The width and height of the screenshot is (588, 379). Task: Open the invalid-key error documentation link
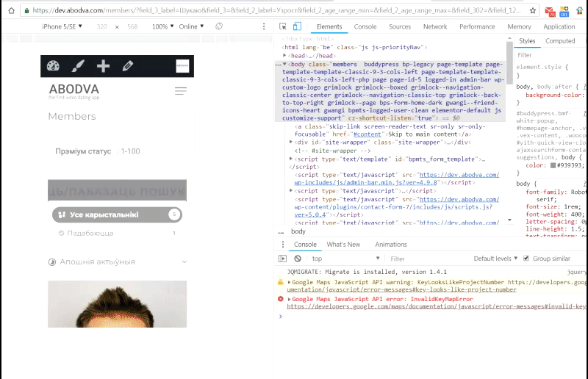pyautogui.click(x=436, y=306)
